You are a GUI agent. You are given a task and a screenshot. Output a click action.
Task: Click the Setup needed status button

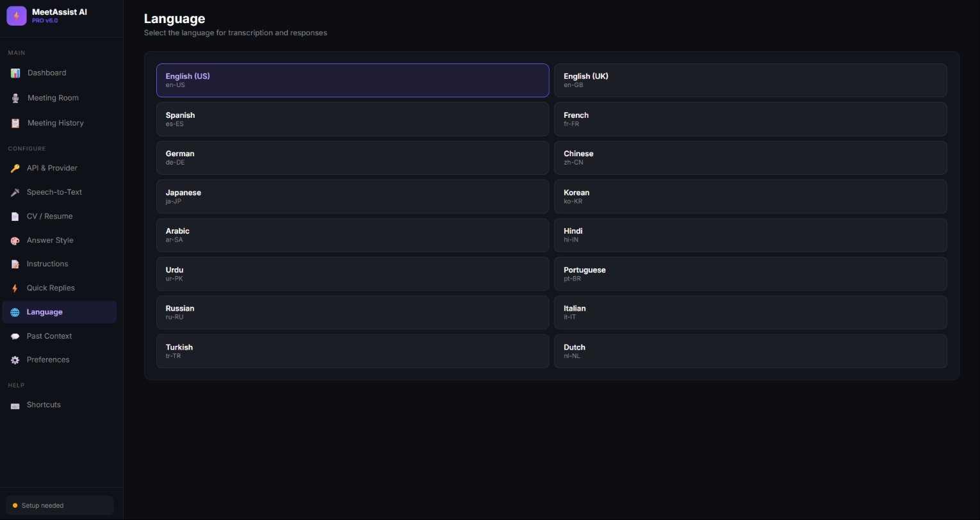pos(60,505)
